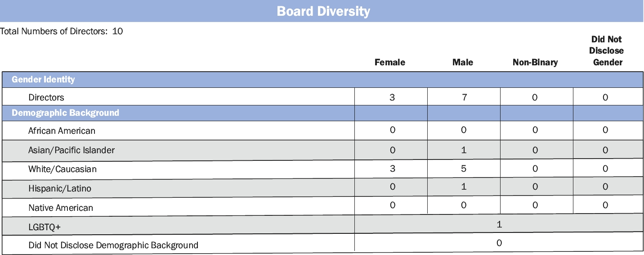This screenshot has width=644, height=255.
Task: Select the LGBTQ+ row label
Action: coord(45,227)
